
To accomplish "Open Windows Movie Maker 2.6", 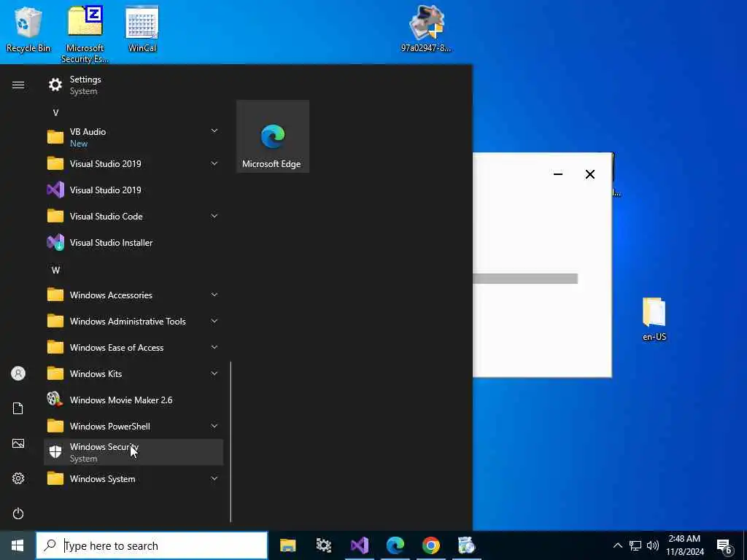I will pyautogui.click(x=133, y=400).
